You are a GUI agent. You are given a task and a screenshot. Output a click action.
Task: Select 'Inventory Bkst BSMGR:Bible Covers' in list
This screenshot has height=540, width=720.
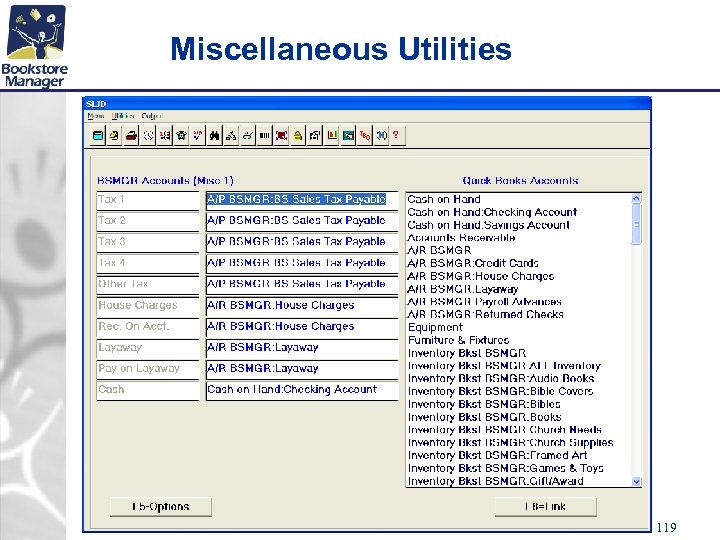point(500,391)
